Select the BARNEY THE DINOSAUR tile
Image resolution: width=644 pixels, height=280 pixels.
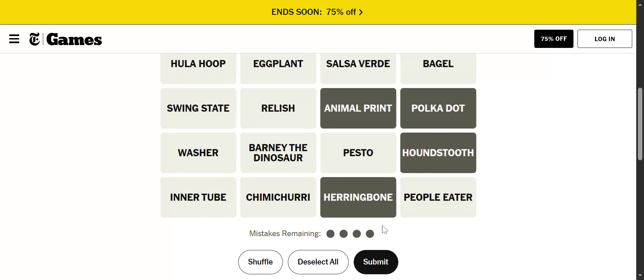[278, 153]
